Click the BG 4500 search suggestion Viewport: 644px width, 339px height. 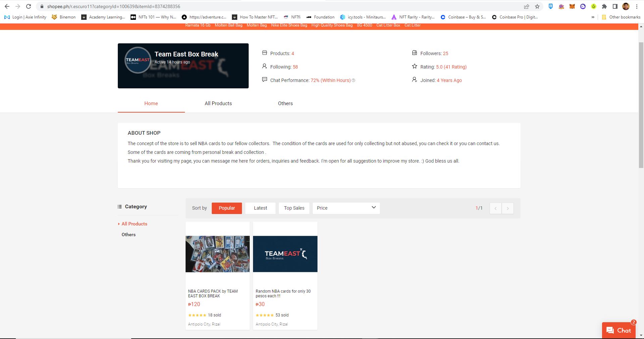click(x=364, y=25)
